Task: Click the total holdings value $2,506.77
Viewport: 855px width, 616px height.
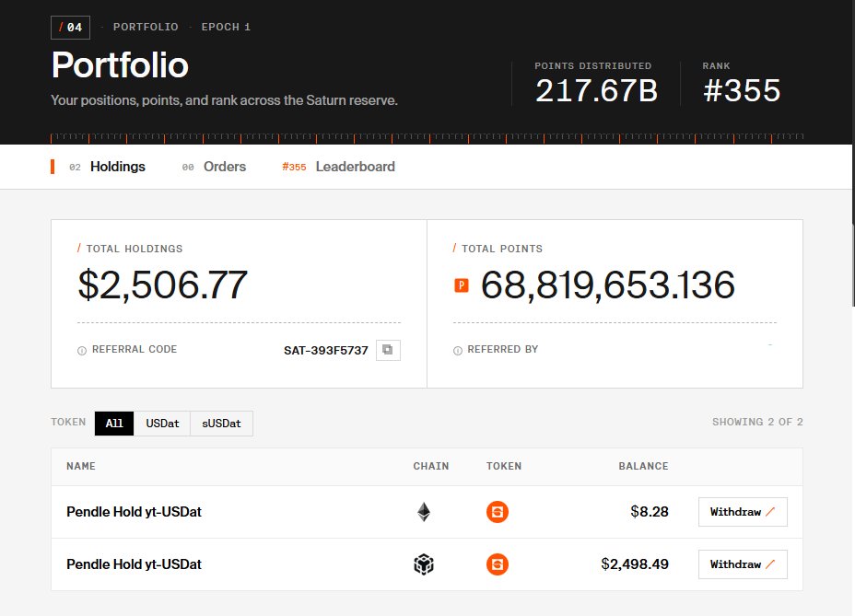Action: click(162, 285)
